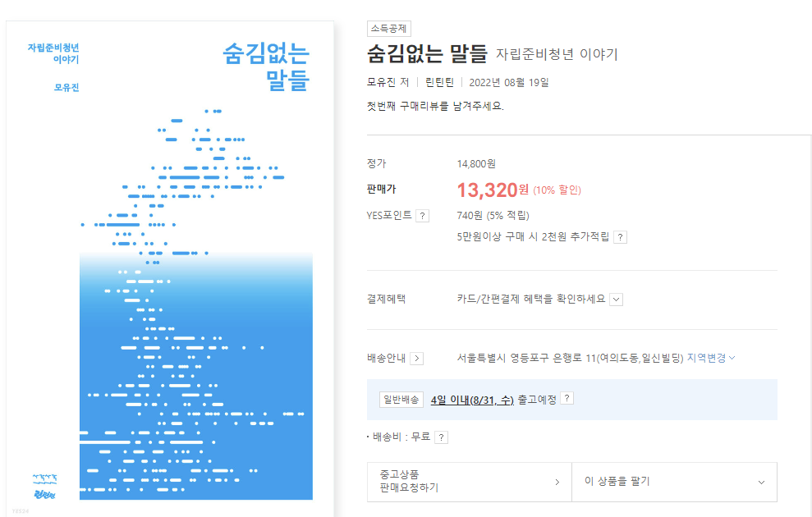Image resolution: width=812 pixels, height=517 pixels.
Task: Click the help icon beside 배송비 무료
Action: click(442, 437)
